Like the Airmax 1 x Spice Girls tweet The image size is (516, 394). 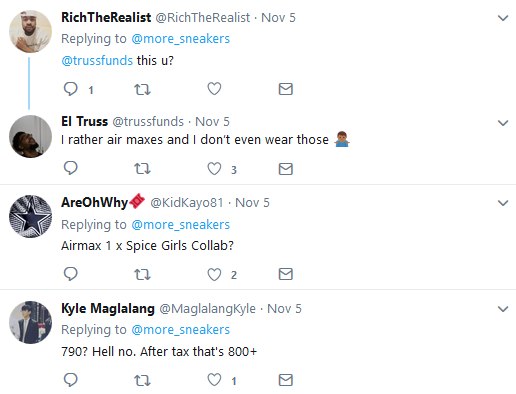pyautogui.click(x=214, y=274)
